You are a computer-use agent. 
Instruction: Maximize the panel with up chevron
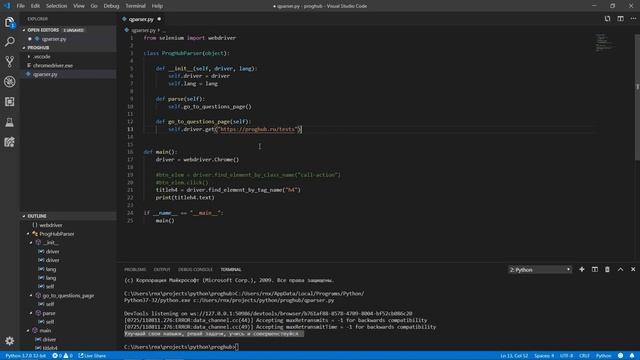point(620,269)
